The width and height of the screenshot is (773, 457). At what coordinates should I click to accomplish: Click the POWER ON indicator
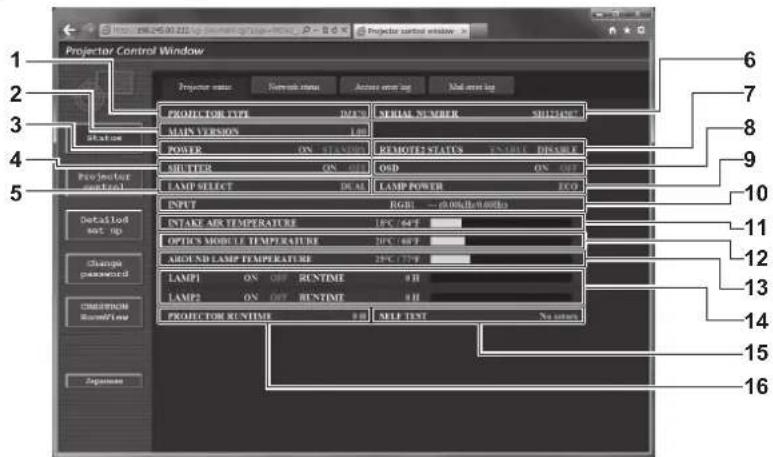[305, 149]
